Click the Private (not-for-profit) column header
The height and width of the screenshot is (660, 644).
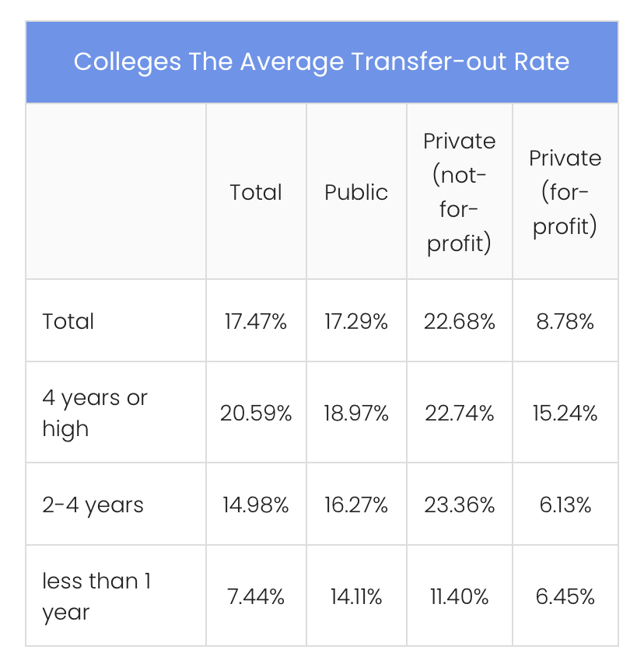tap(459, 192)
